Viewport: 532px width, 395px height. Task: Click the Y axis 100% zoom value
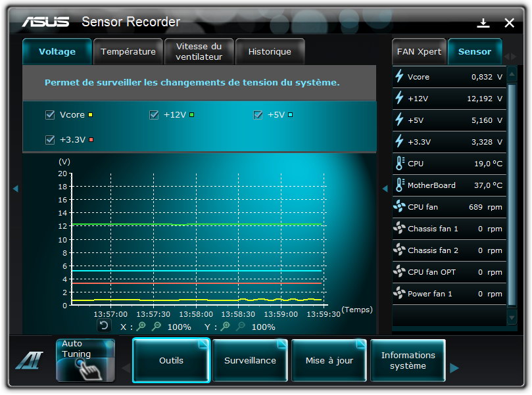(x=263, y=327)
